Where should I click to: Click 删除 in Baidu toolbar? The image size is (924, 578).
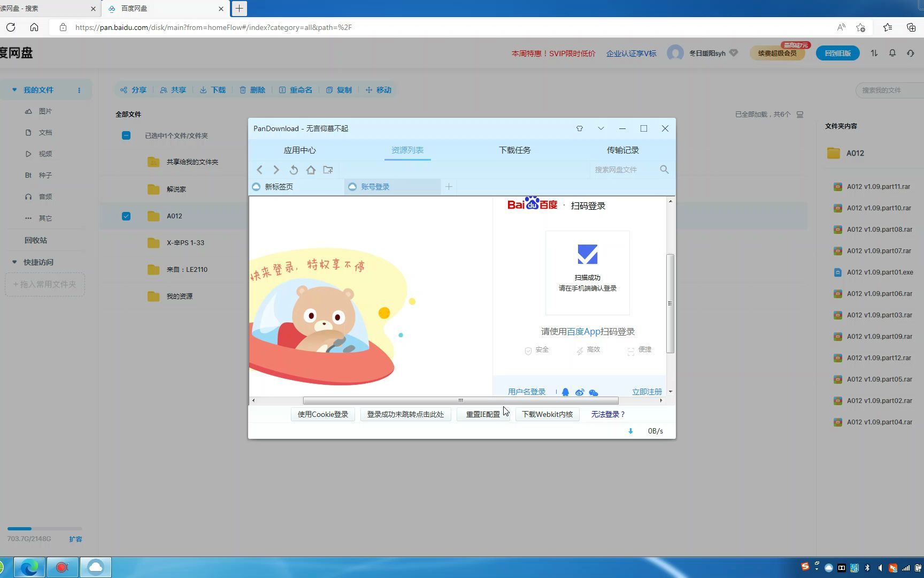[x=252, y=90]
